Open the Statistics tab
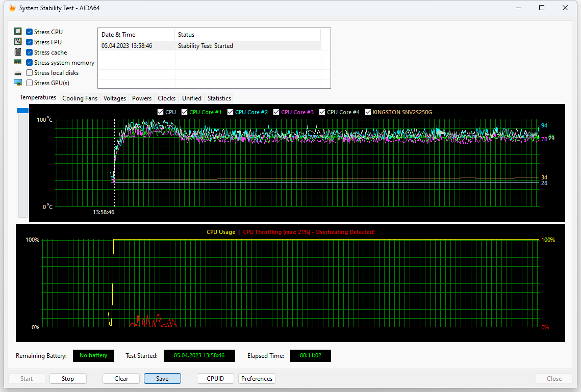This screenshot has width=581, height=392. pos(219,98)
